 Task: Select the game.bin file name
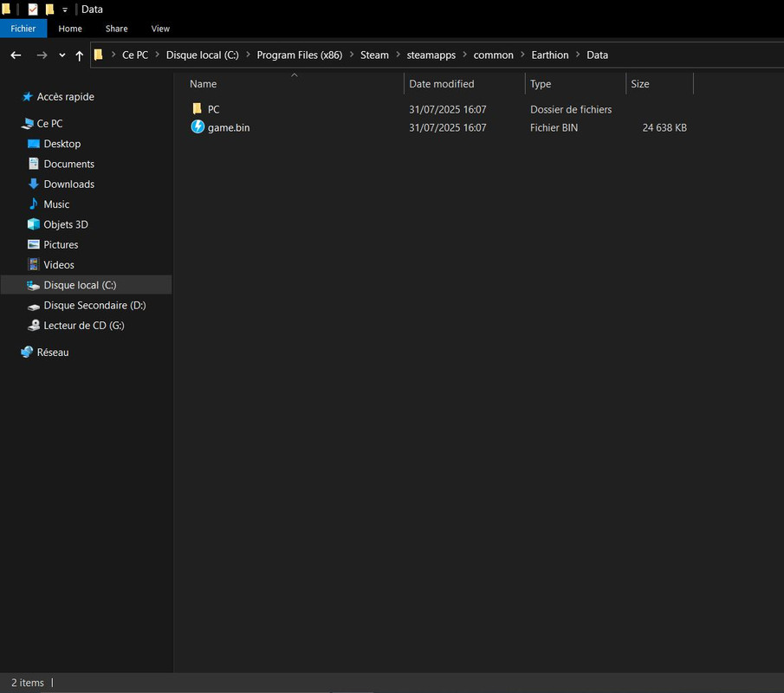(x=229, y=128)
